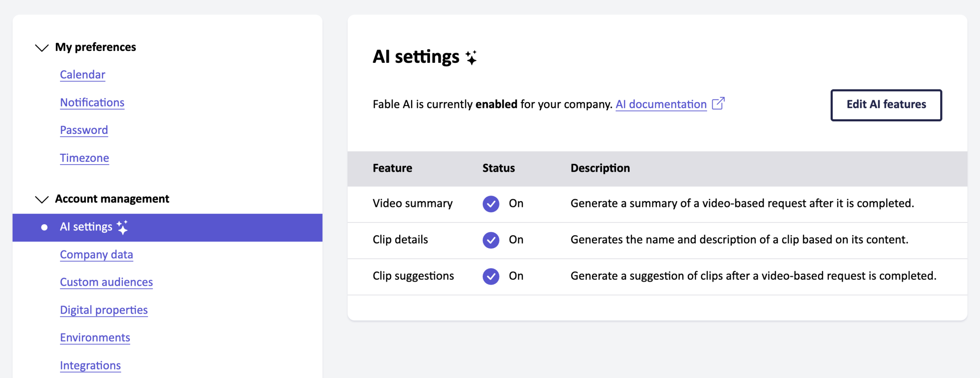Open Custom audiences page
980x378 pixels.
(x=106, y=282)
